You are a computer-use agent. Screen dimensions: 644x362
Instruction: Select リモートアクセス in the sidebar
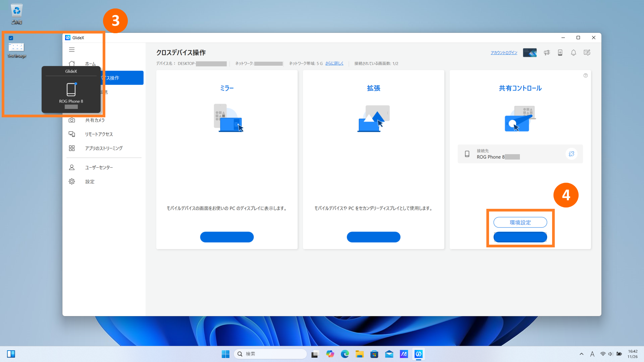99,134
